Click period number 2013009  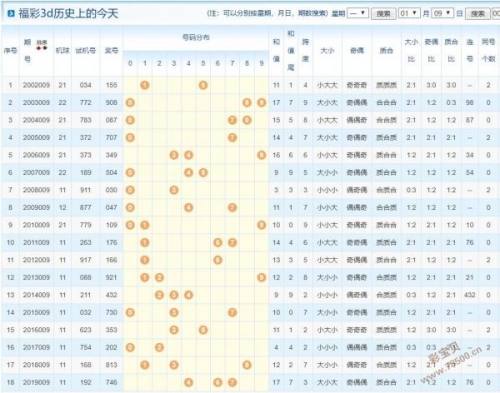pos(36,278)
